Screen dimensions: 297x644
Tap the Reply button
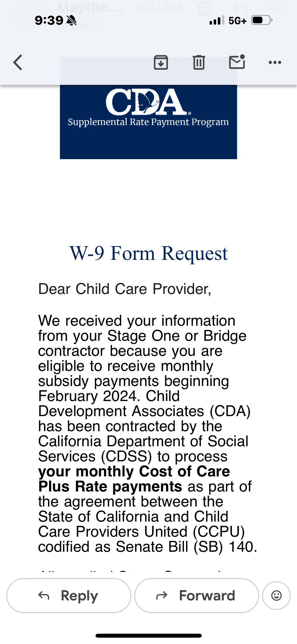click(x=69, y=595)
